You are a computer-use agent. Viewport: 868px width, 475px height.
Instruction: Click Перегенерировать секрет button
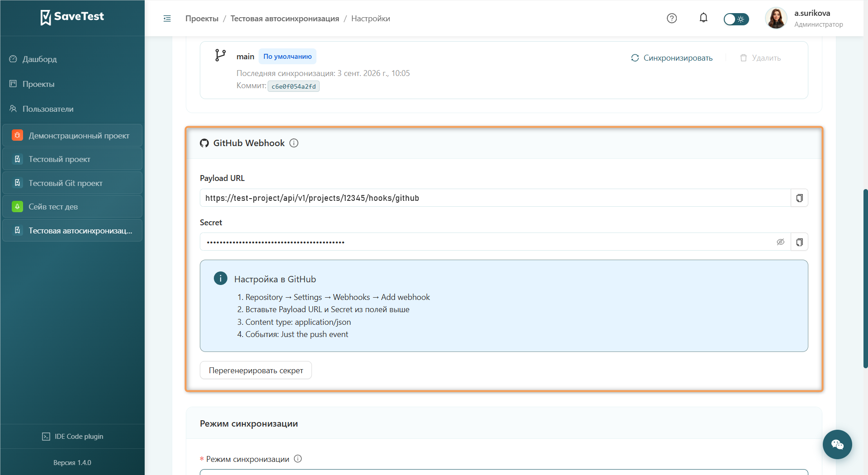[x=256, y=370]
